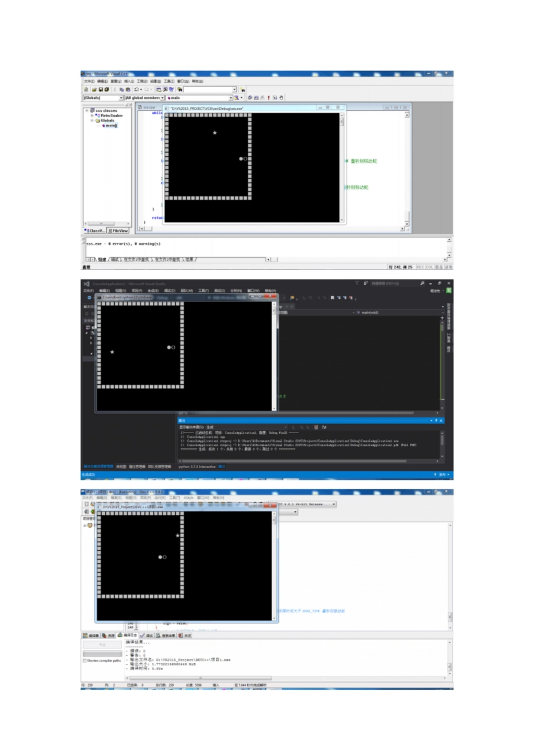Click Undo icon in Visual C++ toolbar
Viewport: 534px width, 756px height.
pyautogui.click(x=136, y=89)
